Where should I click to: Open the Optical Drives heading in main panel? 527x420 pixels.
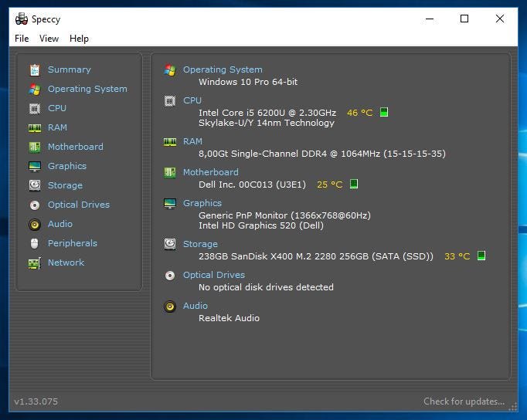coord(214,275)
